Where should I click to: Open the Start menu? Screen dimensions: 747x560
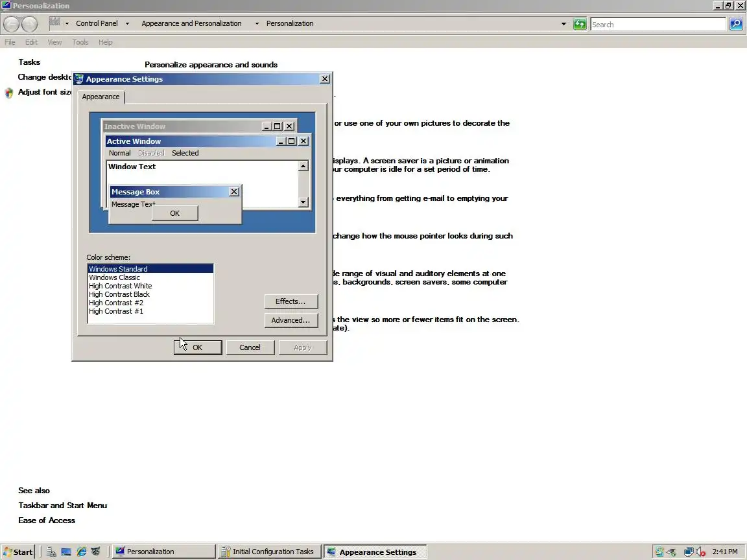(18, 552)
